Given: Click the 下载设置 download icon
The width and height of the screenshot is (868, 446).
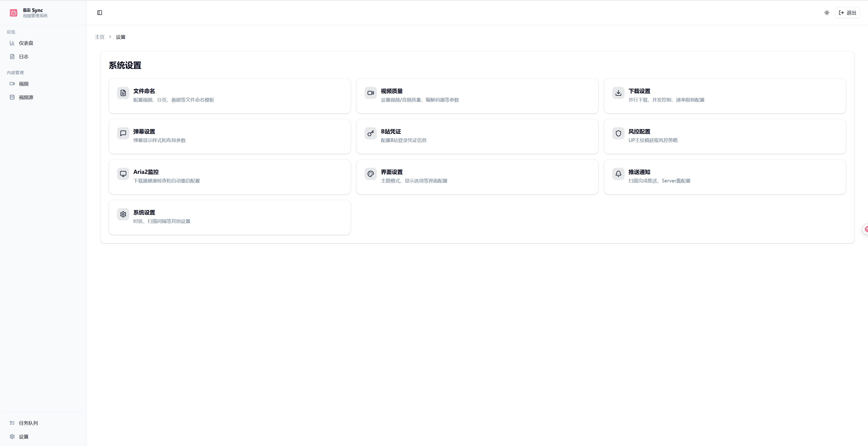Looking at the screenshot, I should [618, 93].
